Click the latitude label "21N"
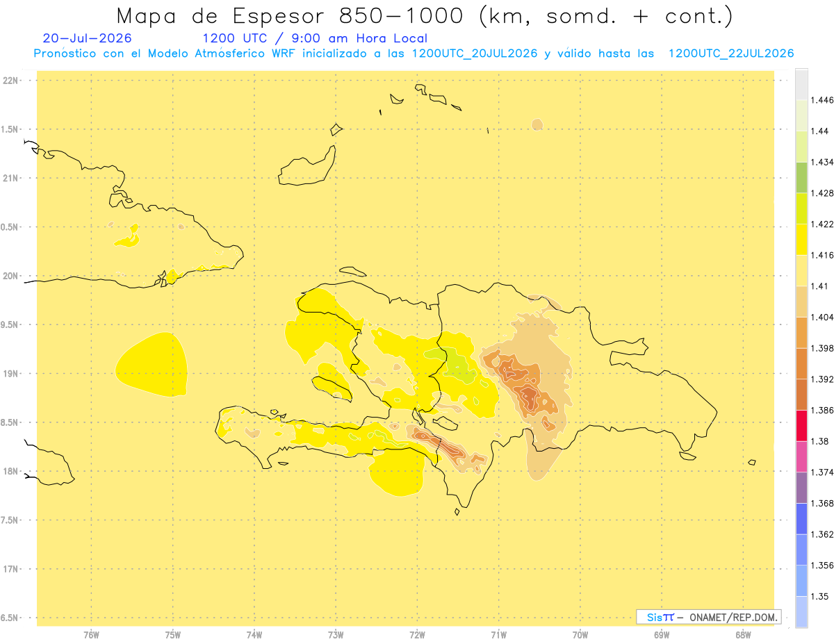The height and width of the screenshot is (644, 834). [10, 178]
